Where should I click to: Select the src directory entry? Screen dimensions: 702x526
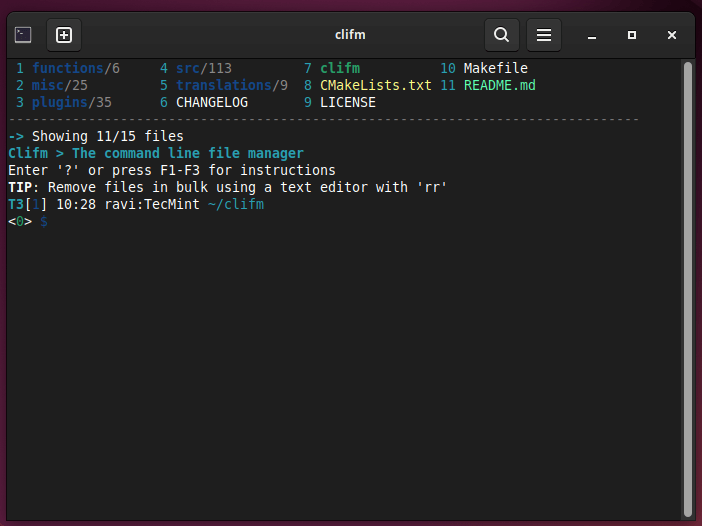[x=188, y=69]
